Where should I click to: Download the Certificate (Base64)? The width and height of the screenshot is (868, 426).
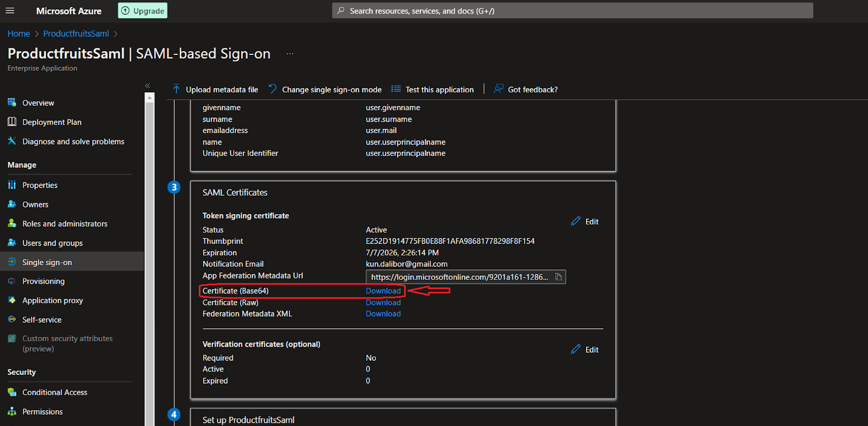(x=383, y=291)
